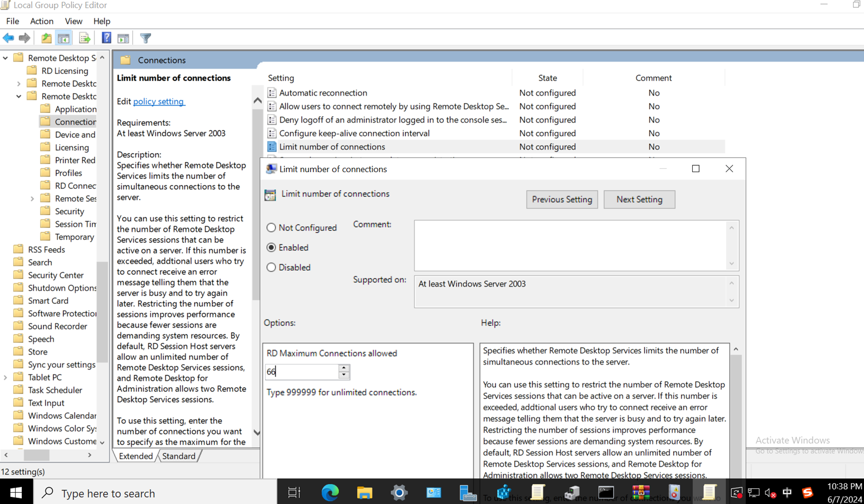Open the View menu
Screen dimensions: 864x504
74,21
